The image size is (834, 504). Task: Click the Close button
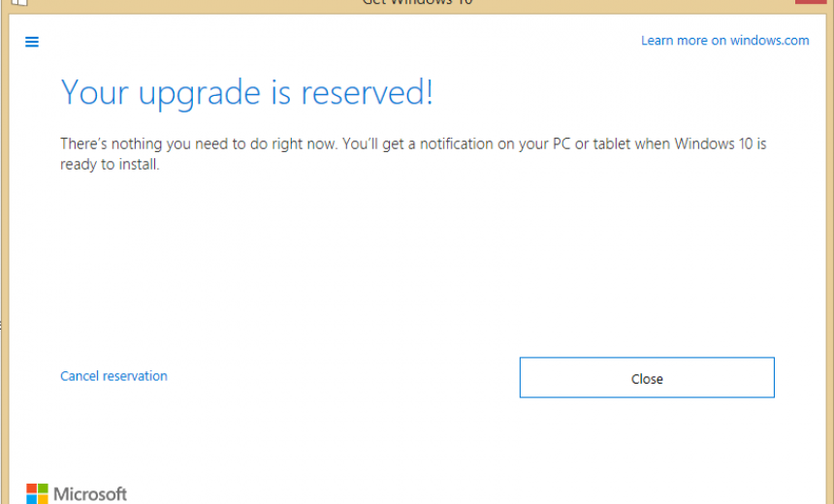(647, 377)
